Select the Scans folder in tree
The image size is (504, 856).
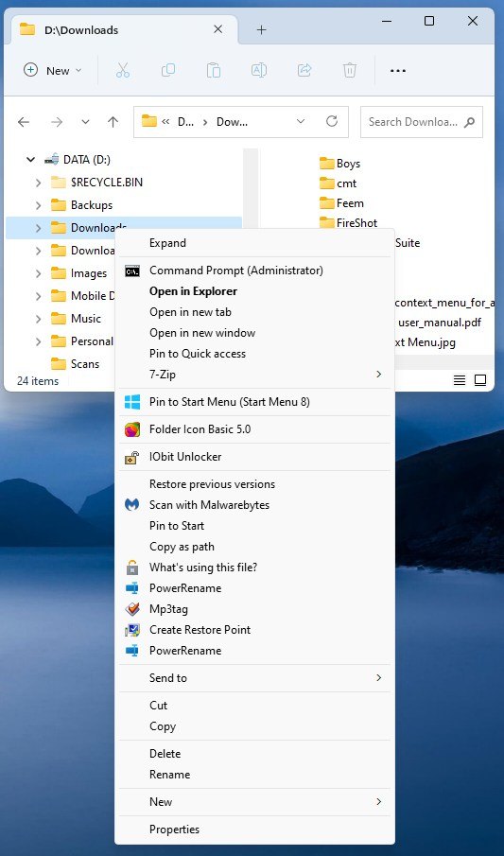pyautogui.click(x=76, y=364)
